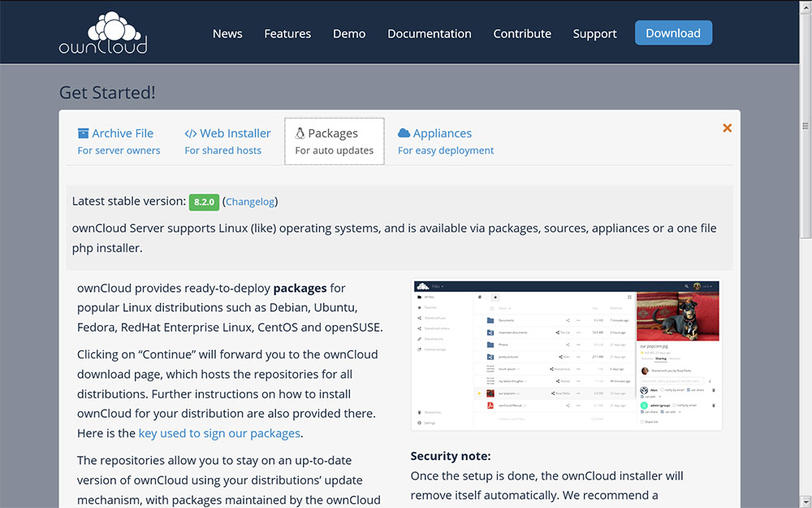The image size is (812, 508).
Task: Click the Latest stable version label
Action: tap(129, 201)
